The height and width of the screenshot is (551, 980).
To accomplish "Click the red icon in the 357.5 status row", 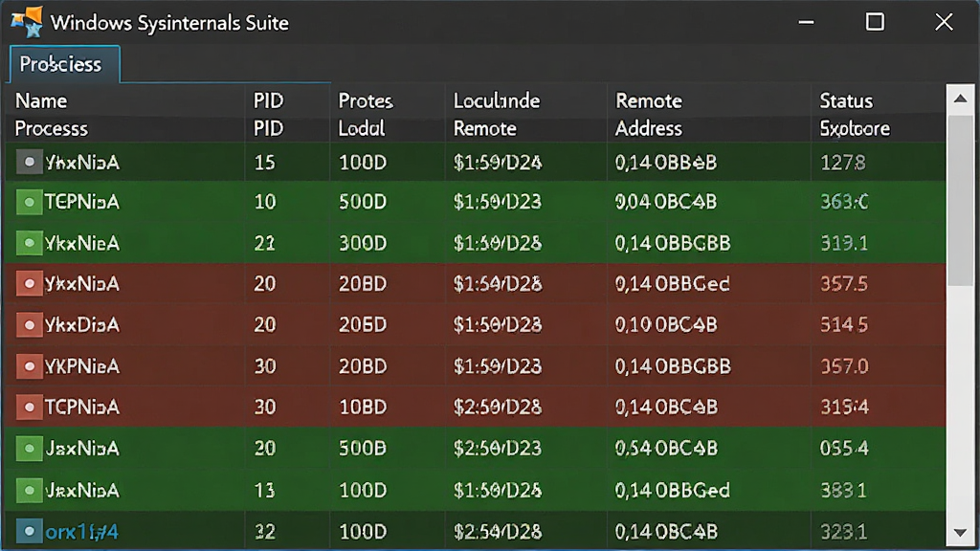I will coord(29,283).
